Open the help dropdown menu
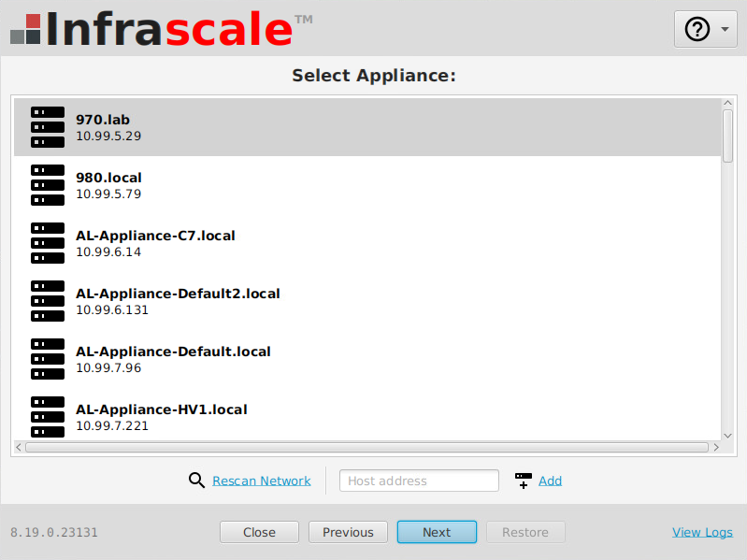 (705, 30)
